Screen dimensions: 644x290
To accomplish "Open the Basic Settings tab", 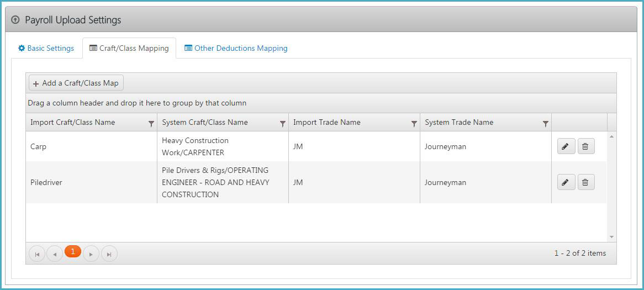I will click(46, 48).
